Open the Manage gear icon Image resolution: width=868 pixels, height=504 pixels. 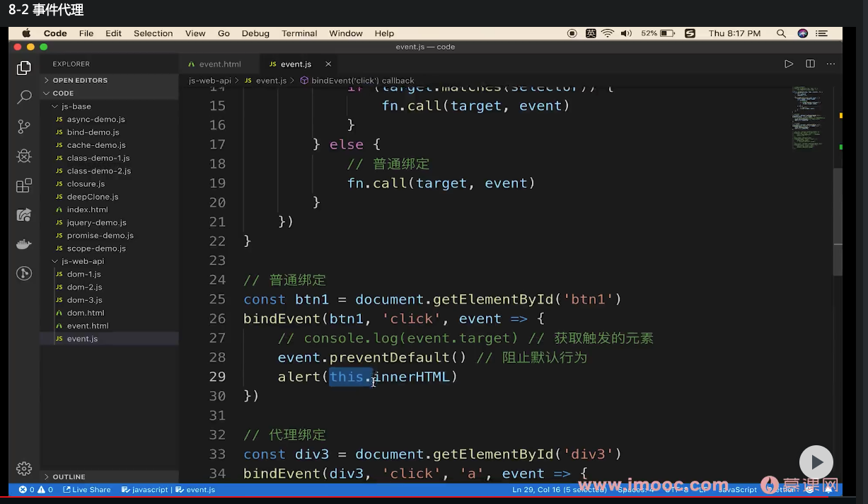[24, 469]
